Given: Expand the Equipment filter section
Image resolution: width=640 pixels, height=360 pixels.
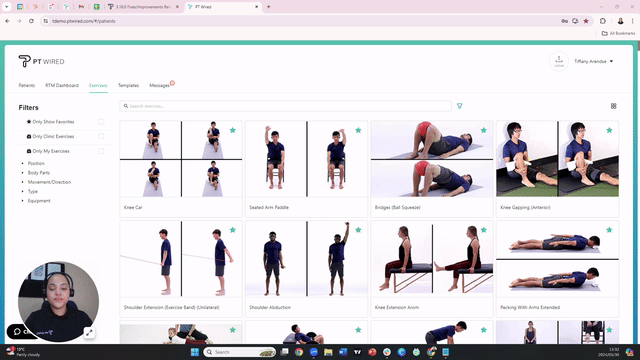Looking at the screenshot, I should coord(39,201).
